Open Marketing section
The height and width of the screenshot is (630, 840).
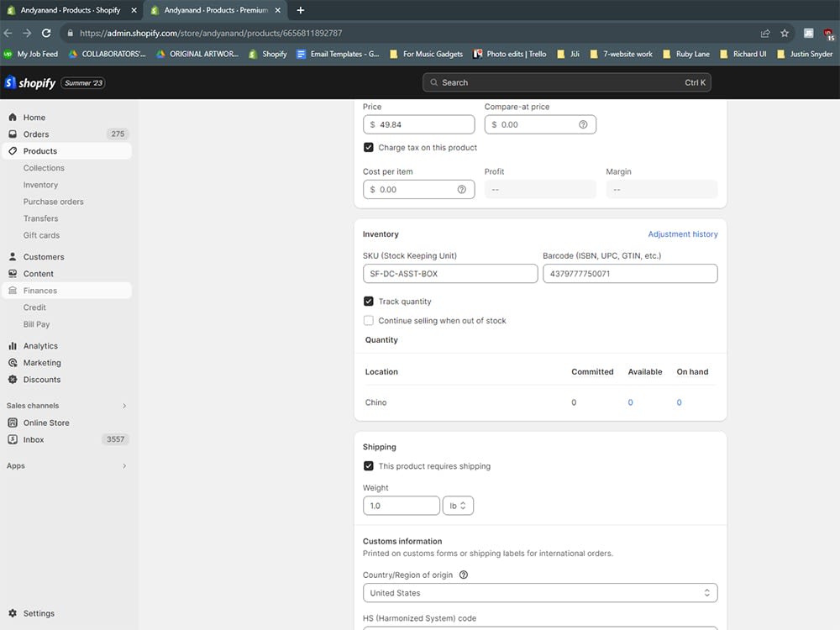42,363
